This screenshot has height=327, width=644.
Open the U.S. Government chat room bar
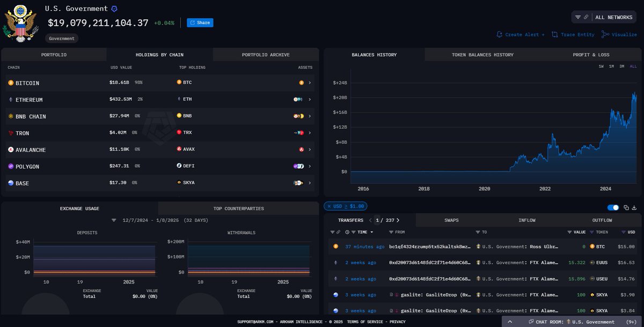[573, 322]
